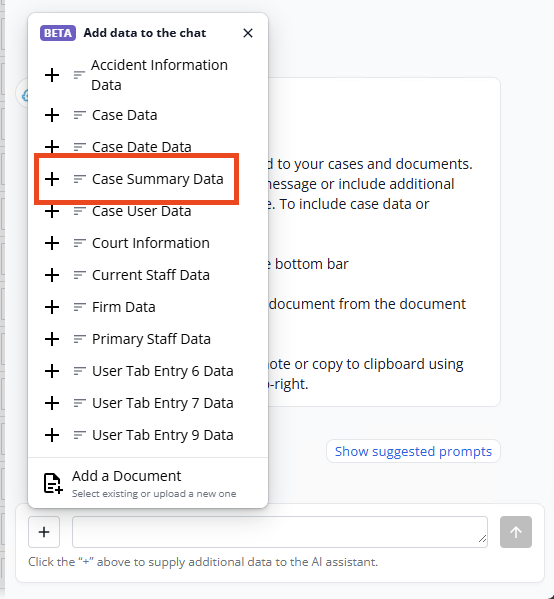Click plus icon beside Firm Data
Image resolution: width=554 pixels, height=599 pixels.
(52, 307)
